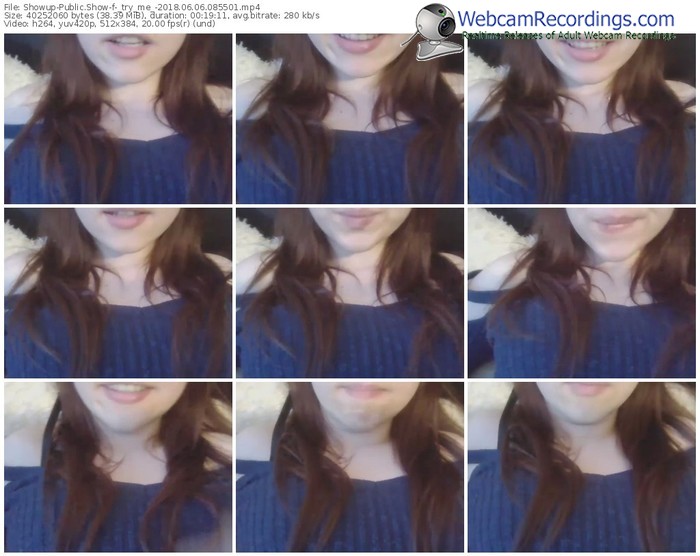Screen dimensions: 700x556
Task: Select the middle-left thumbnail frame
Action: (x=118, y=293)
